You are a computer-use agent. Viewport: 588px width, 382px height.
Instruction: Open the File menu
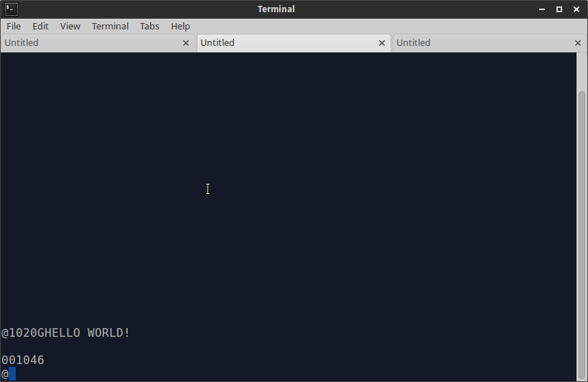(x=14, y=26)
